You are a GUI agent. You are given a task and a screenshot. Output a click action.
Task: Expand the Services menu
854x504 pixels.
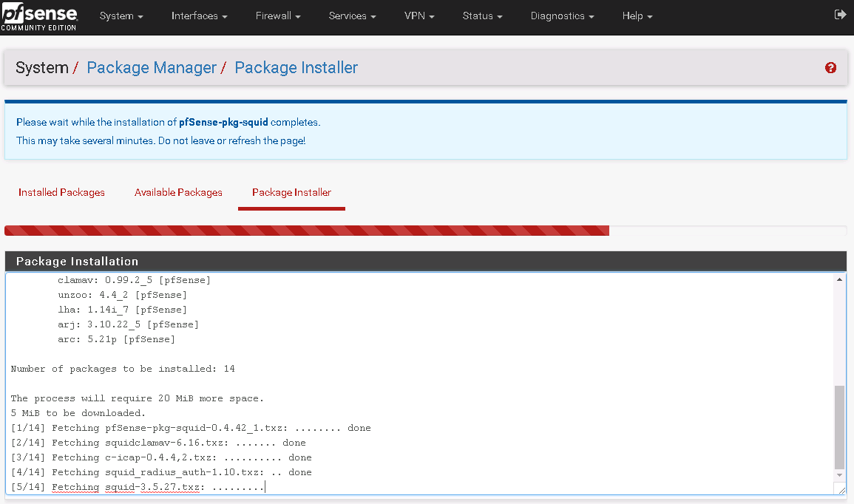(353, 16)
